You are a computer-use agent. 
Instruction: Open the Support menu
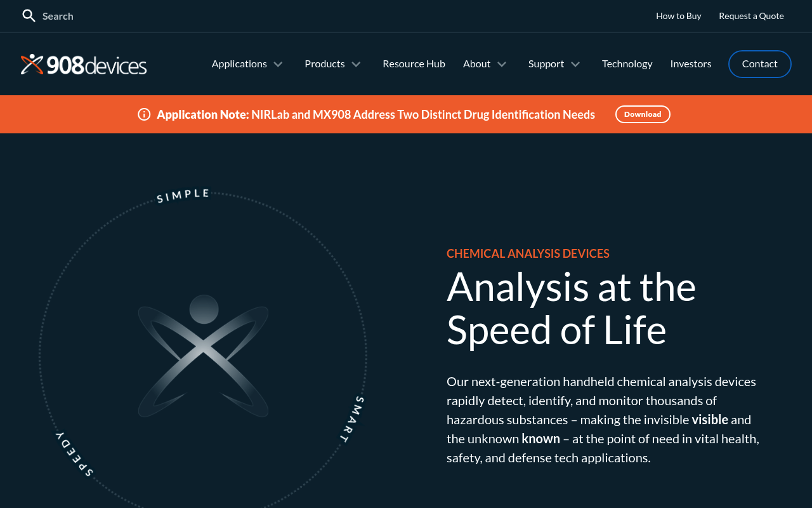click(x=546, y=63)
